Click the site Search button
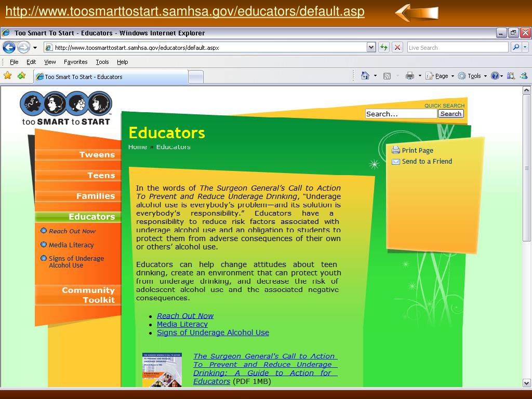 pyautogui.click(x=451, y=114)
